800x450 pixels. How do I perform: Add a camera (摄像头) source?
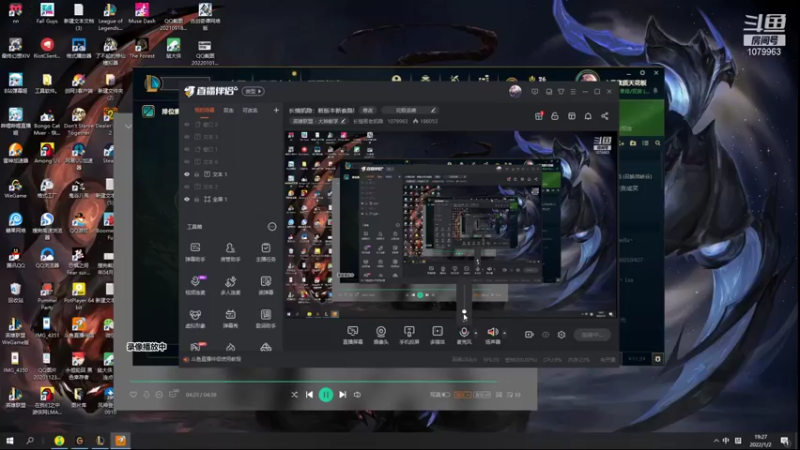pyautogui.click(x=381, y=335)
